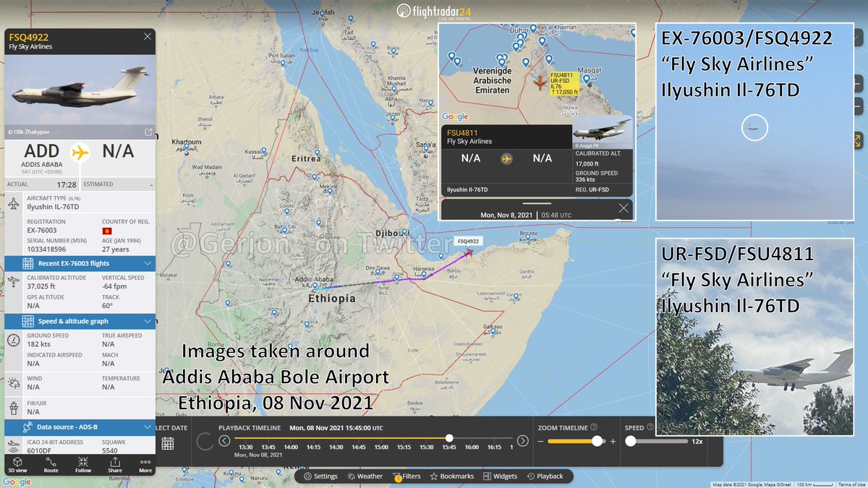Close the FSU4811 inset playback panel
This screenshot has height=488, width=868.
(x=624, y=208)
